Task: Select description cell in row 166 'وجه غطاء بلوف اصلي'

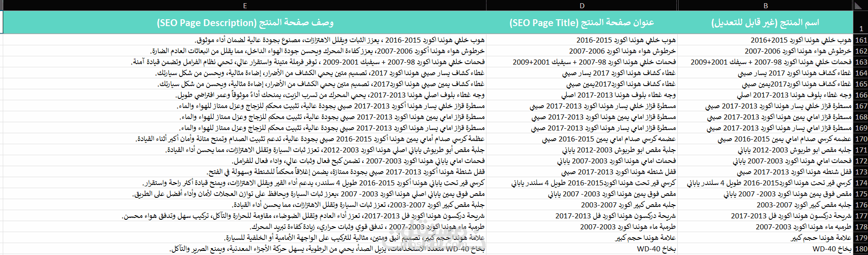Action: [x=245, y=95]
